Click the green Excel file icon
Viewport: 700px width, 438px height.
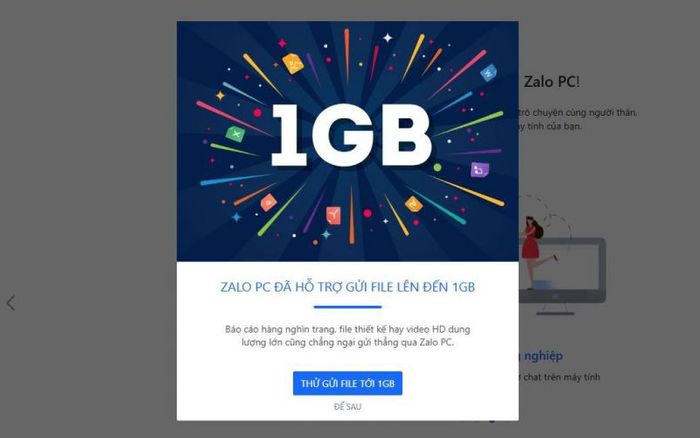[235, 133]
